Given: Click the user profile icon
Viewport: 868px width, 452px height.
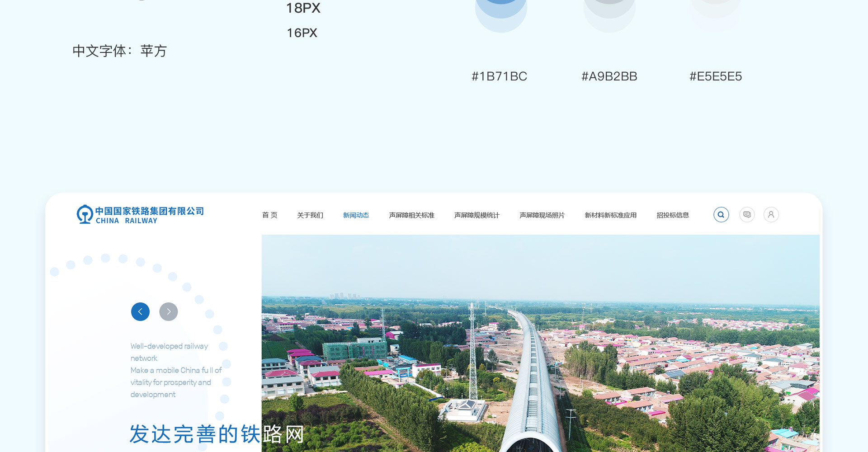Looking at the screenshot, I should coord(771,215).
